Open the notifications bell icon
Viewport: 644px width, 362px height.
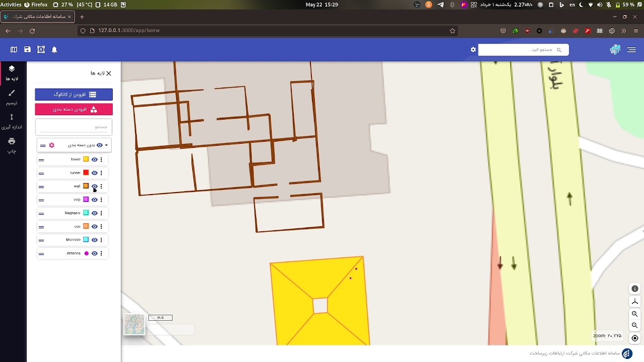54,49
